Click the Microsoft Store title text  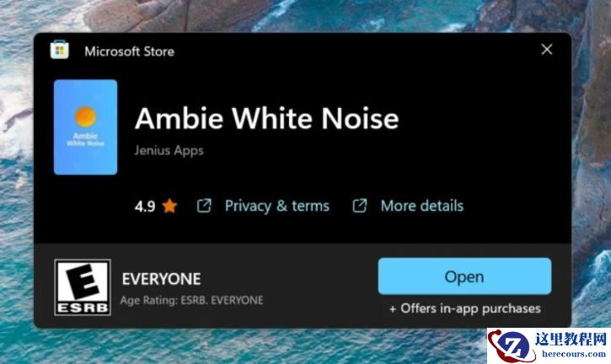point(130,51)
